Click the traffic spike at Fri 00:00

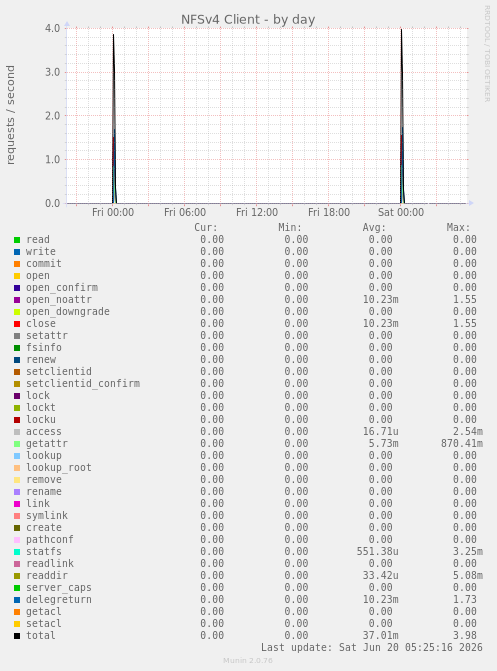coord(114,120)
